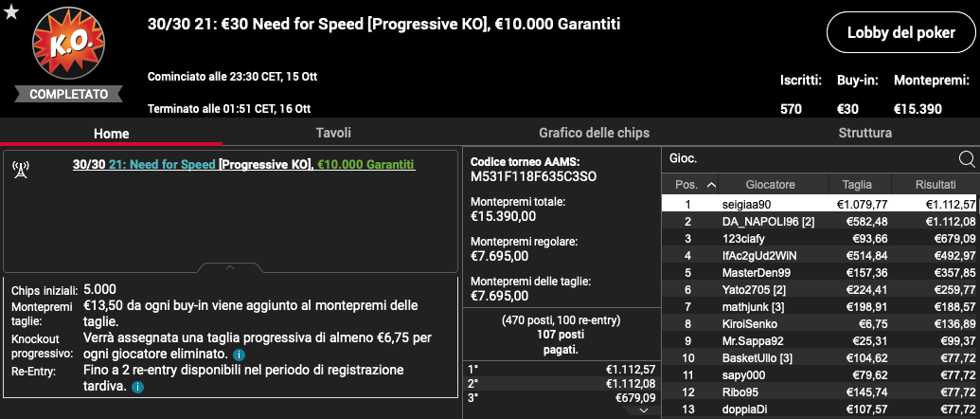Open the player search magnifier icon
980x419 pixels.
pos(966,159)
